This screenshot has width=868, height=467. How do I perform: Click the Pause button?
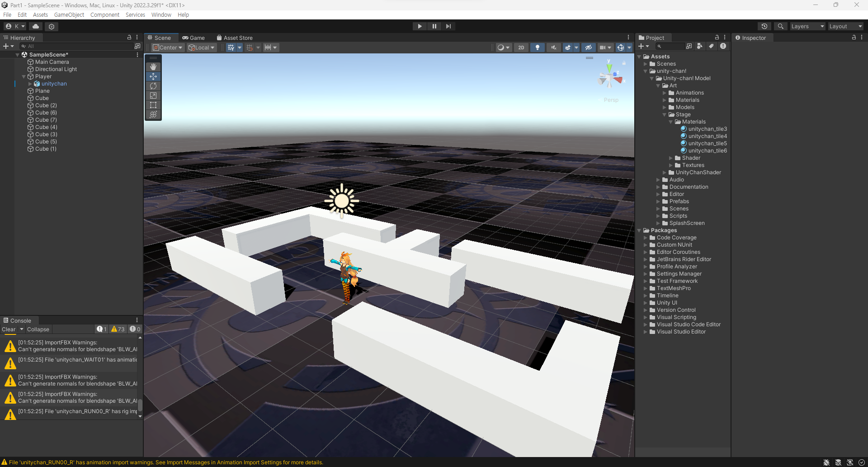(x=434, y=26)
